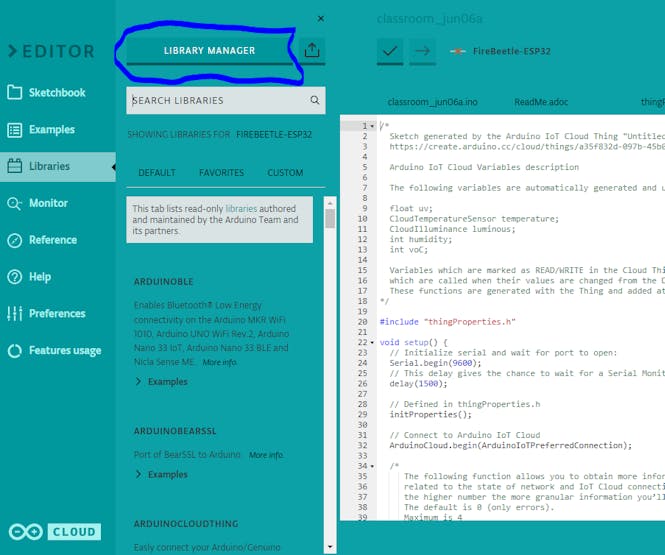This screenshot has height=555, width=665.
Task: Follow the libraries link in the notice
Action: click(241, 209)
